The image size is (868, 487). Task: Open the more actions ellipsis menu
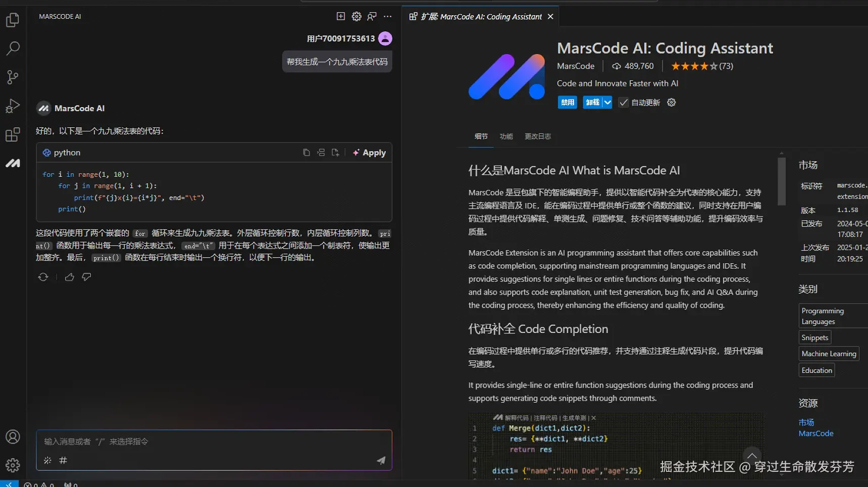[x=387, y=17]
